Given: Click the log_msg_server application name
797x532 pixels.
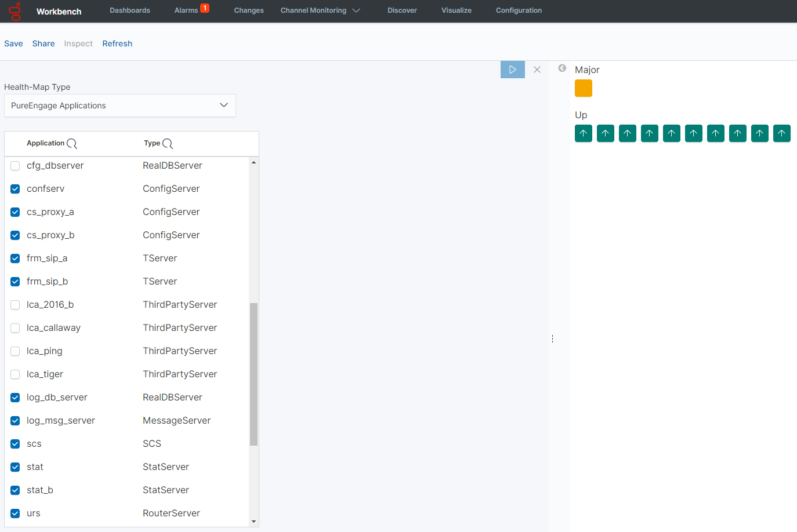Looking at the screenshot, I should pyautogui.click(x=61, y=421).
